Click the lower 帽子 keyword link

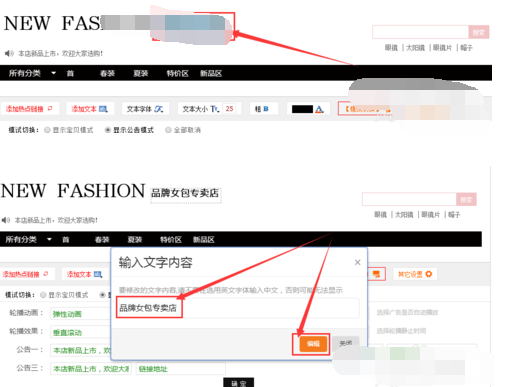pos(454,214)
